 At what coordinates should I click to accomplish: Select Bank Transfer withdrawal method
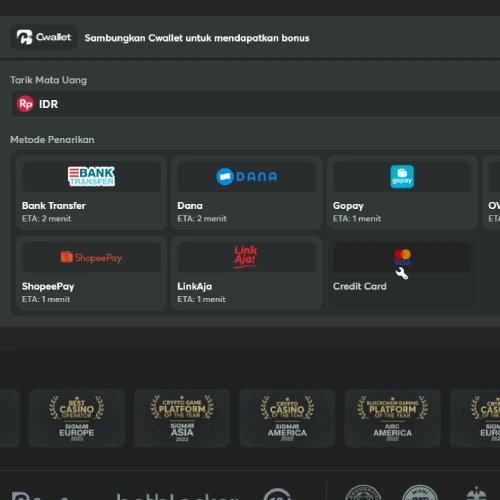coord(91,193)
